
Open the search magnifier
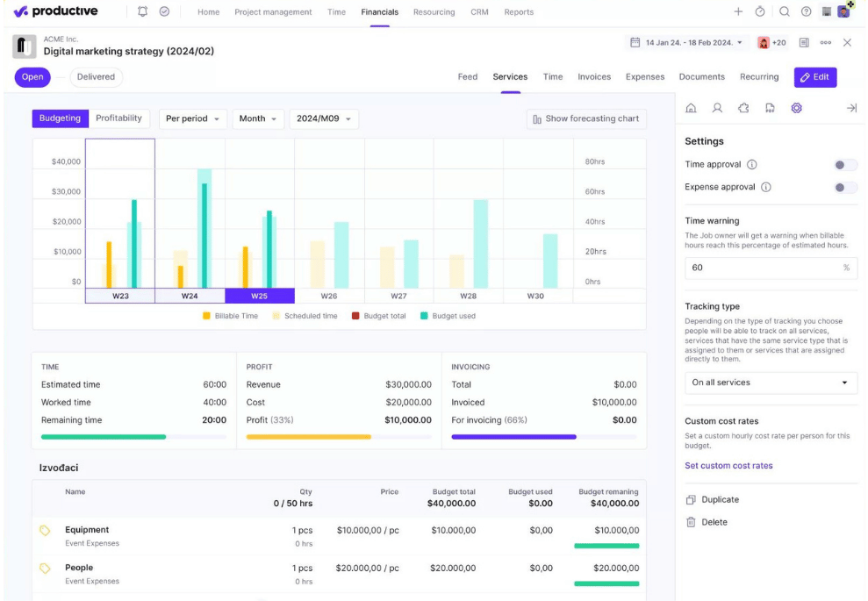coord(784,12)
